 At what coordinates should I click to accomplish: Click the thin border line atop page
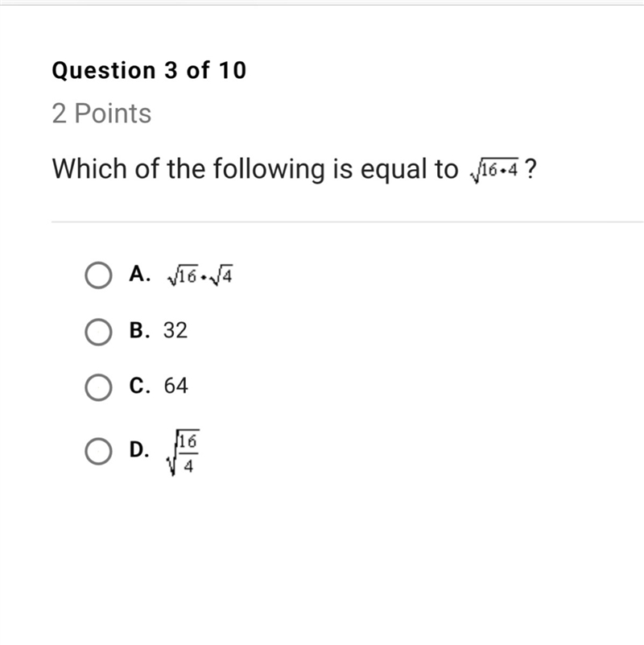[x=322, y=5]
